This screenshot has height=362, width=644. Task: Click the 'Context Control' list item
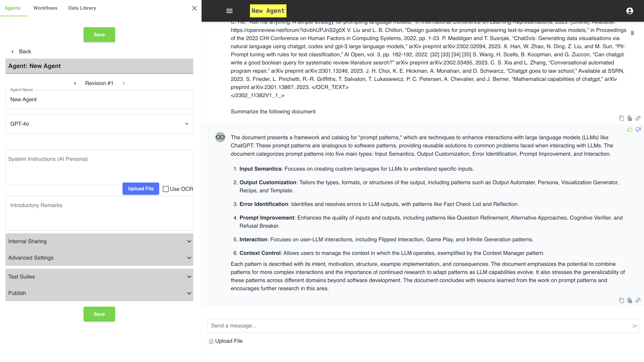[392, 253]
